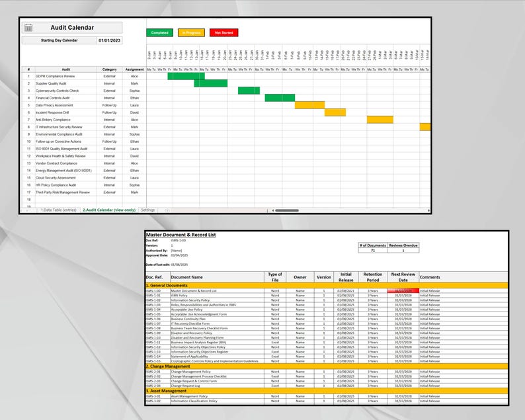
Task: Click Doc Ref value ISMS-1-00 in header
Action: click(x=178, y=241)
